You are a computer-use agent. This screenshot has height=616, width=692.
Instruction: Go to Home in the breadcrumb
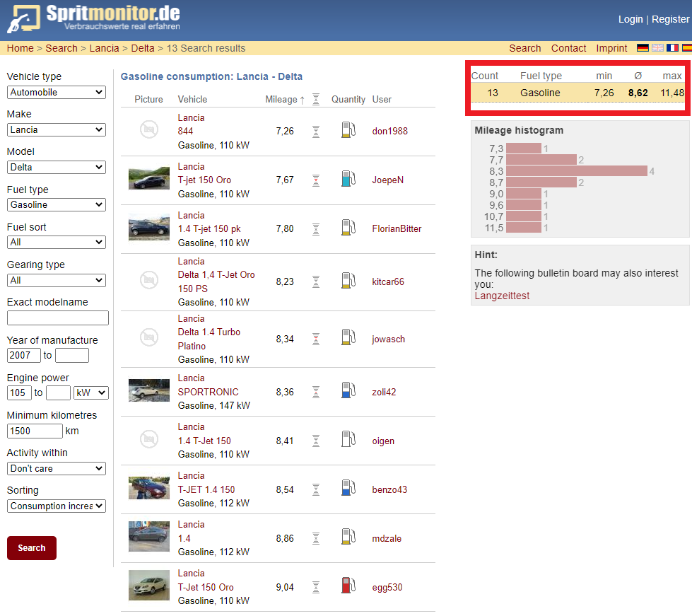[20, 48]
